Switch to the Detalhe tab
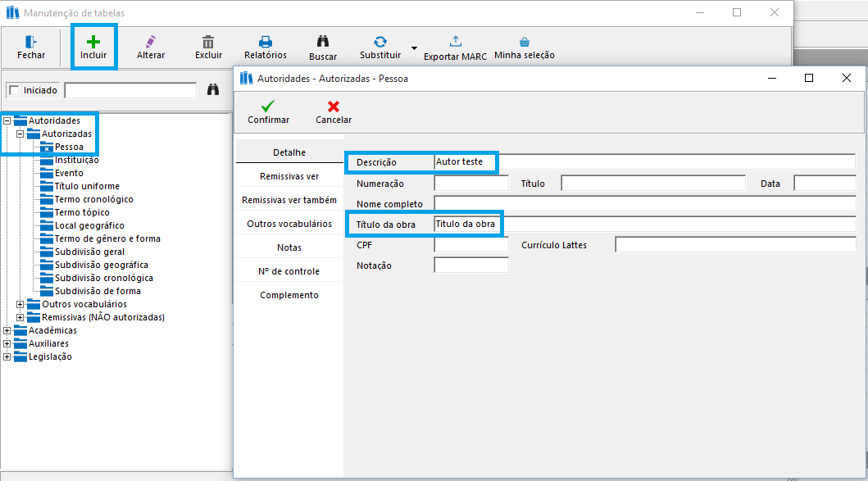The width and height of the screenshot is (868, 481). pos(289,152)
